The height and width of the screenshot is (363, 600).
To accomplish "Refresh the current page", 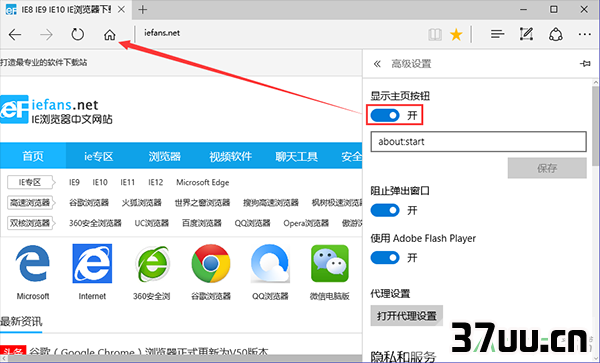I will click(78, 34).
